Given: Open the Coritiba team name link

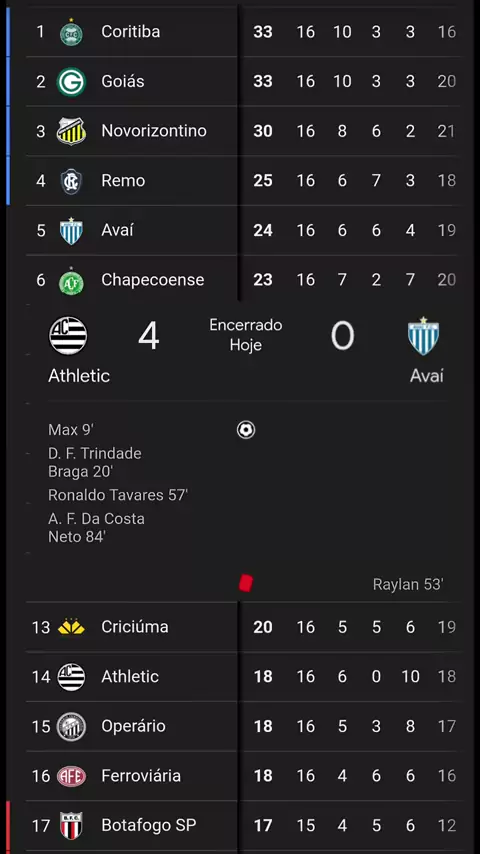Looking at the screenshot, I should (x=131, y=32).
